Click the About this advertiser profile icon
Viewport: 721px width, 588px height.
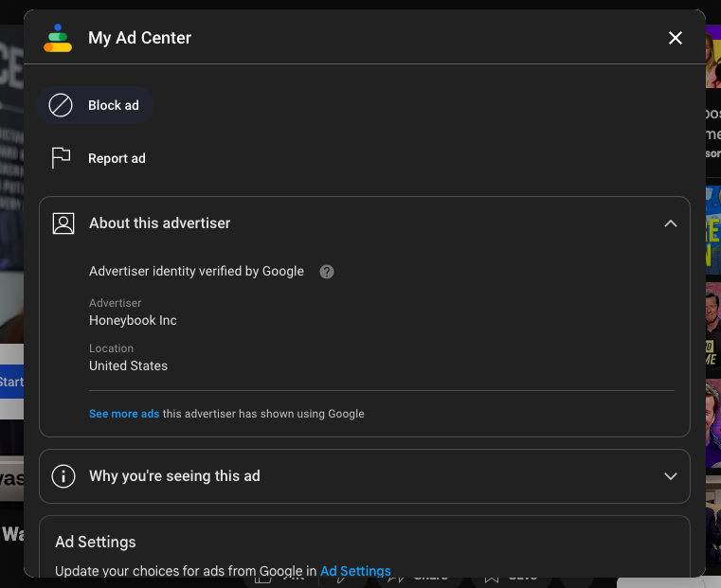click(x=63, y=223)
